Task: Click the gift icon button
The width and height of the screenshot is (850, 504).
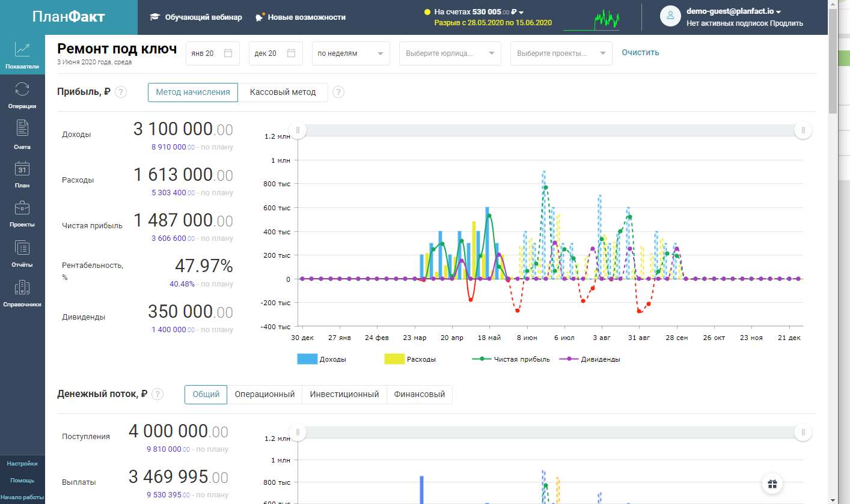Action: click(x=773, y=484)
